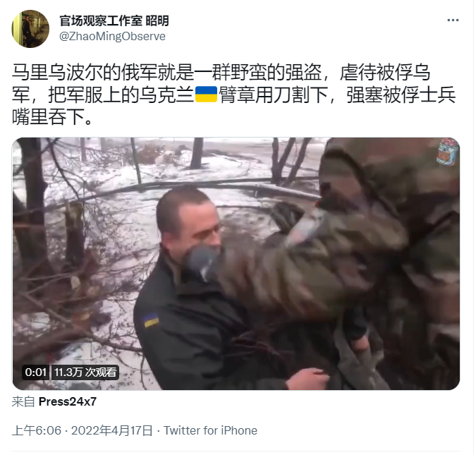476x455 pixels.
Task: Click the 2022年4月17日 date
Action: (x=111, y=430)
